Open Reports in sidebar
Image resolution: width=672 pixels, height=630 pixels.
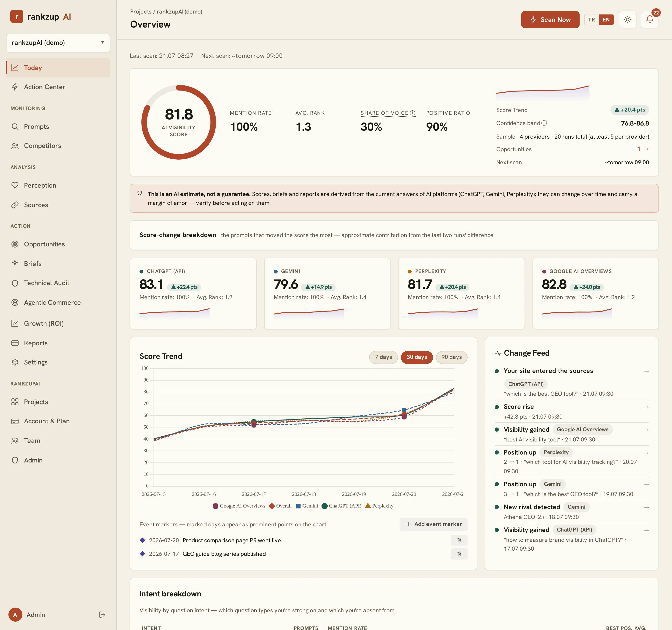tap(58, 343)
